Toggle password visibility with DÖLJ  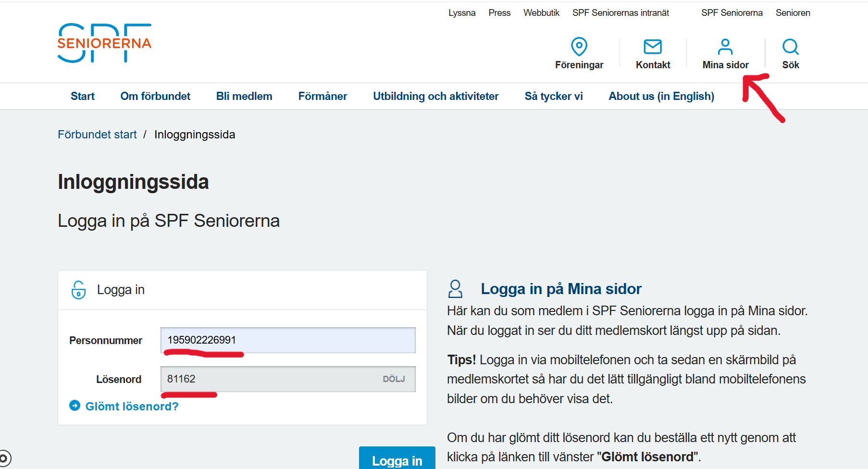(x=394, y=379)
